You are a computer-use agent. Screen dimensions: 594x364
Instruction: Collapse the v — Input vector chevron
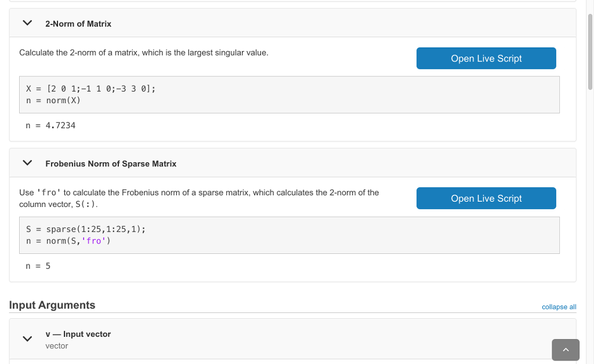(x=27, y=338)
